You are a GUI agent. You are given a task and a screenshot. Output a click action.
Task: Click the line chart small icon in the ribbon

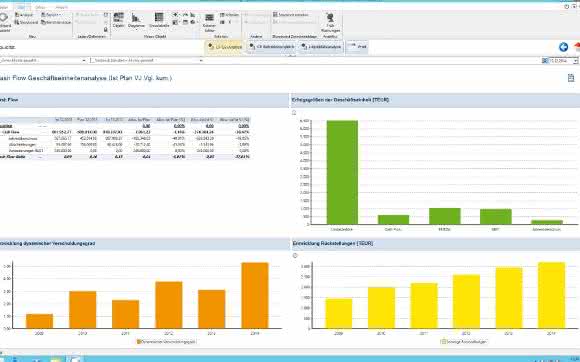pyautogui.click(x=185, y=15)
